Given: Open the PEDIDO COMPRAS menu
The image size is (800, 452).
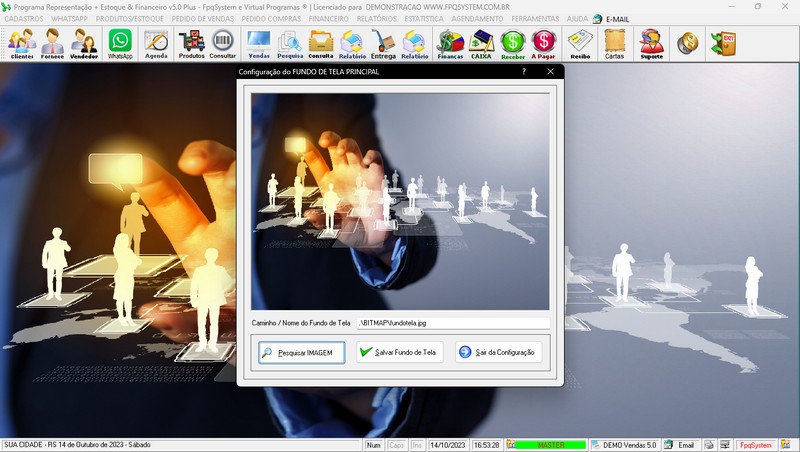Looking at the screenshot, I should click(x=271, y=19).
